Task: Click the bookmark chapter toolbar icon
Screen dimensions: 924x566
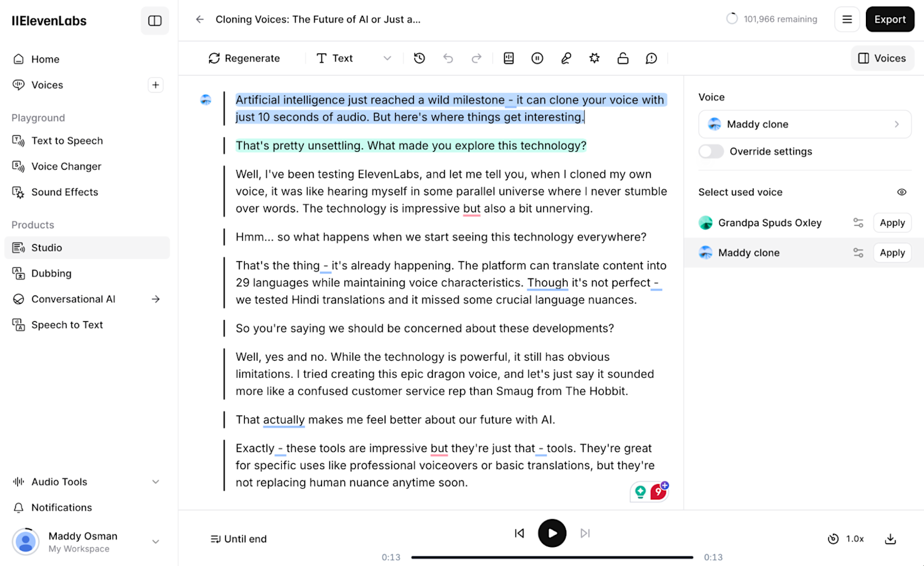Action: [508, 58]
